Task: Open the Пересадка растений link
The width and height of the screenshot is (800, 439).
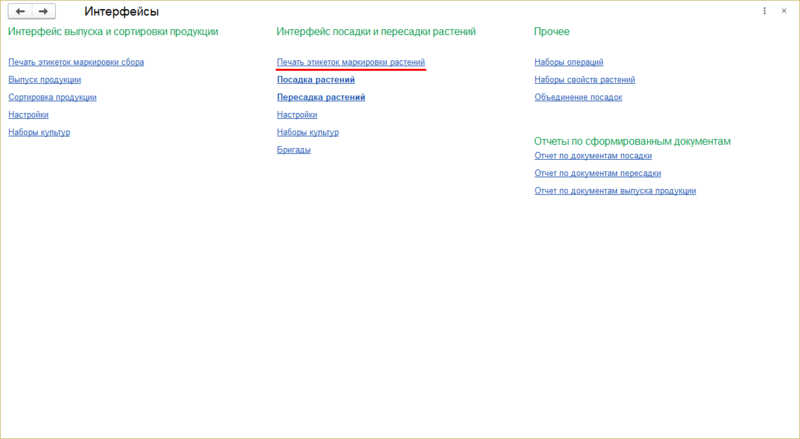Action: (321, 97)
